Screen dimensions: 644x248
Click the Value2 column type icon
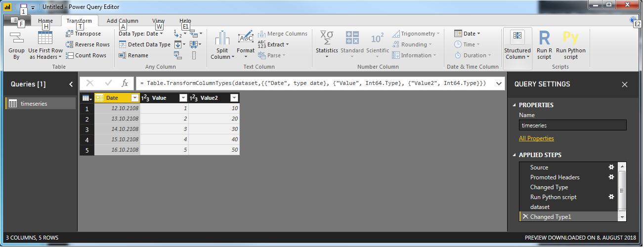(x=194, y=98)
